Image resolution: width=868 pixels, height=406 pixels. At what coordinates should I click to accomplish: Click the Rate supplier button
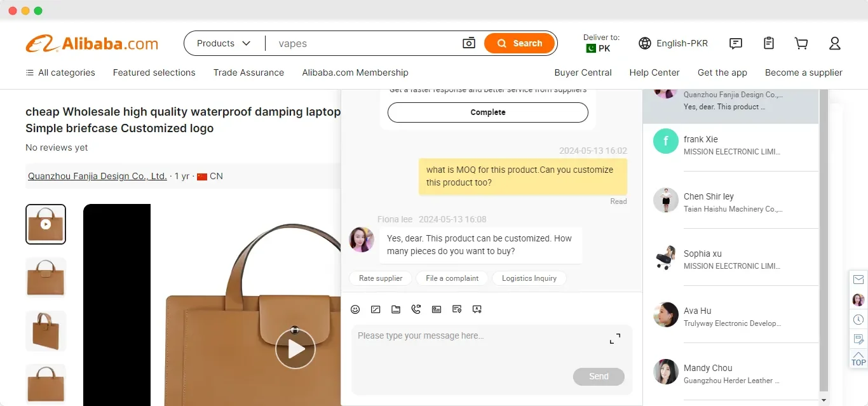pos(381,278)
